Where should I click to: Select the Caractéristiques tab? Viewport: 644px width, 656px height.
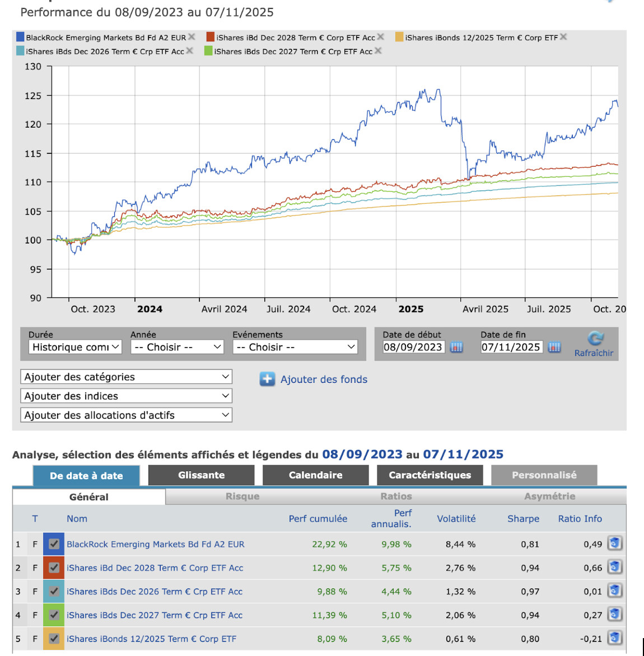430,475
